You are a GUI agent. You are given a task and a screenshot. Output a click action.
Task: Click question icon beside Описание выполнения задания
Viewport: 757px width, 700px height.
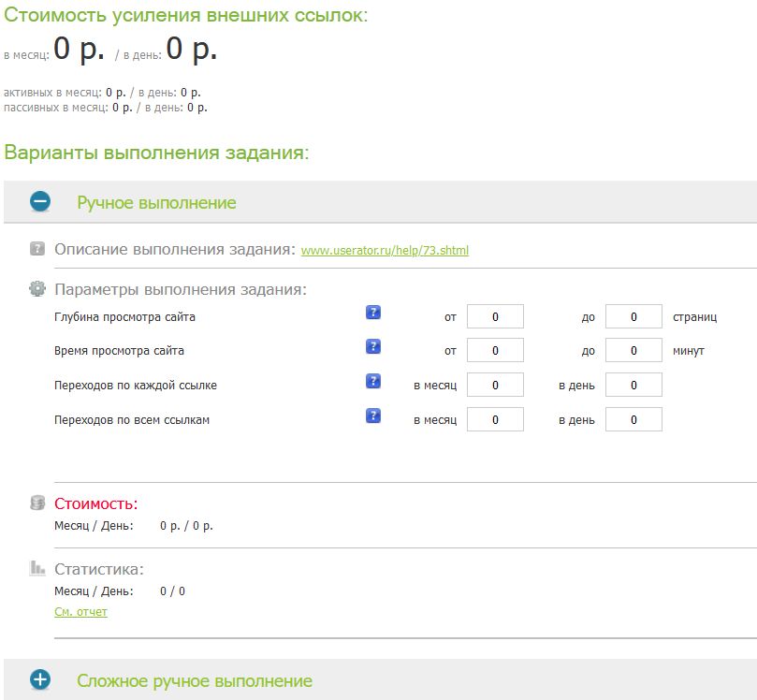click(x=37, y=250)
